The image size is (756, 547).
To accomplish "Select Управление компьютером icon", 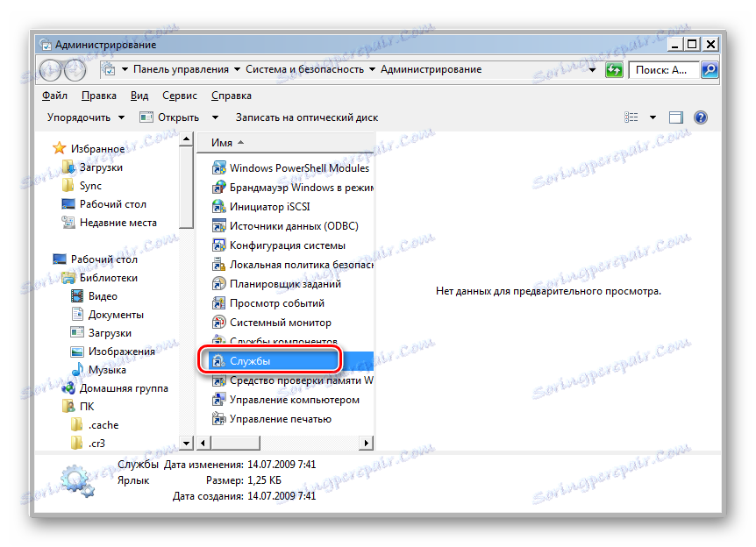I will (219, 400).
